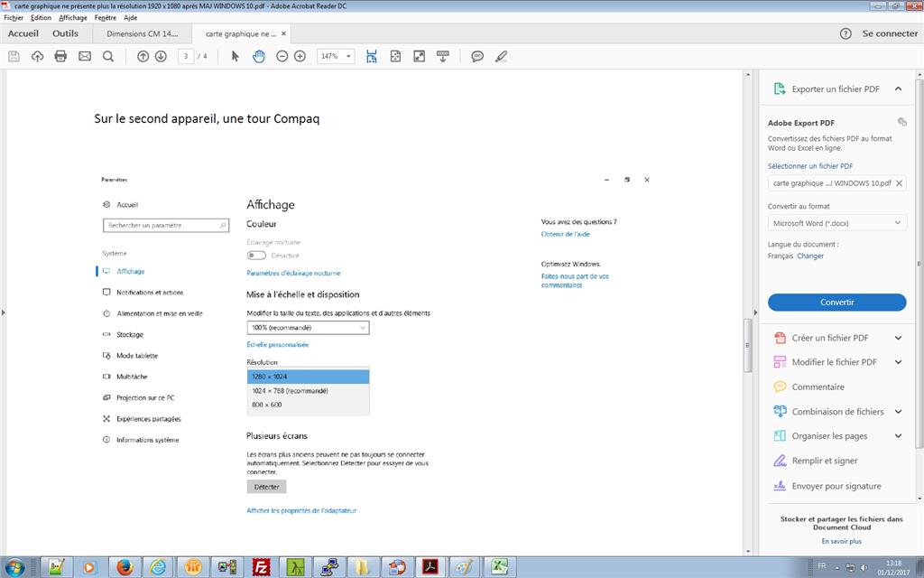Open the Fenêtre menu
This screenshot has width=924, height=578.
tap(106, 18)
